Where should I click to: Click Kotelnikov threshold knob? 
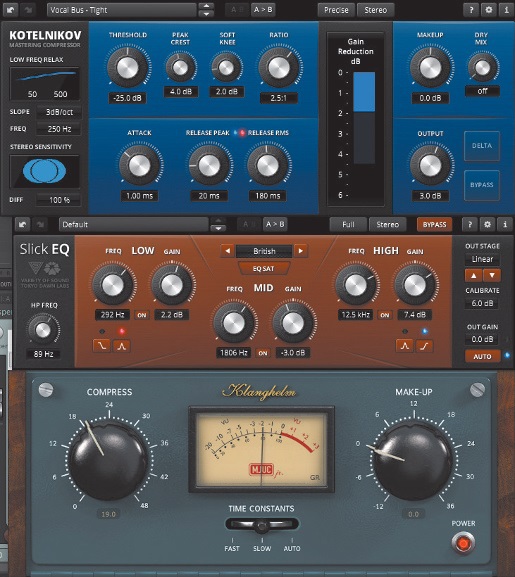128,67
